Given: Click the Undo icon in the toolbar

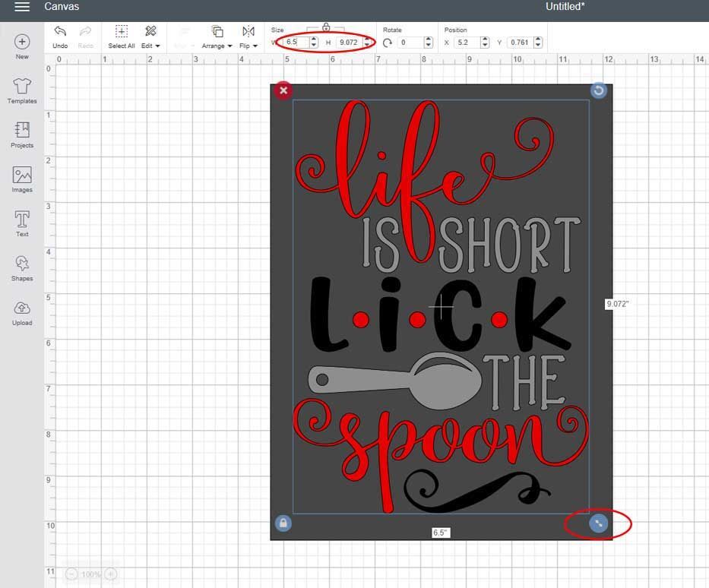Looking at the screenshot, I should pyautogui.click(x=60, y=36).
